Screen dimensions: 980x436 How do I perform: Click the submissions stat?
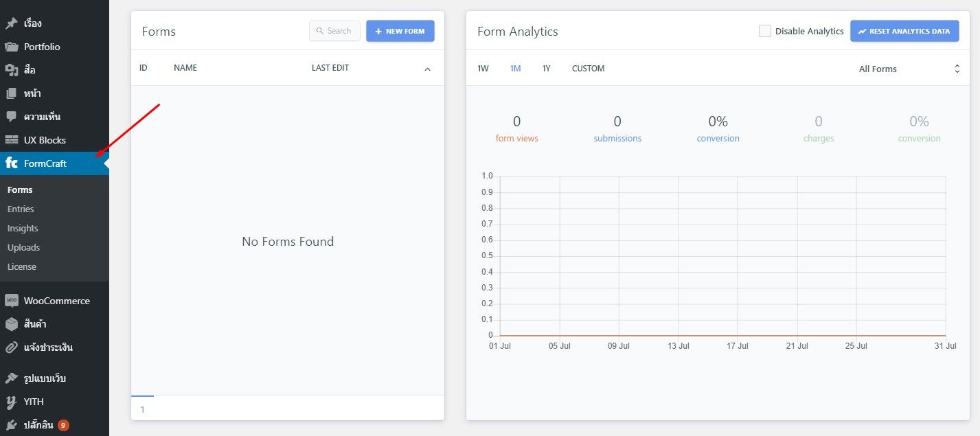tap(617, 129)
